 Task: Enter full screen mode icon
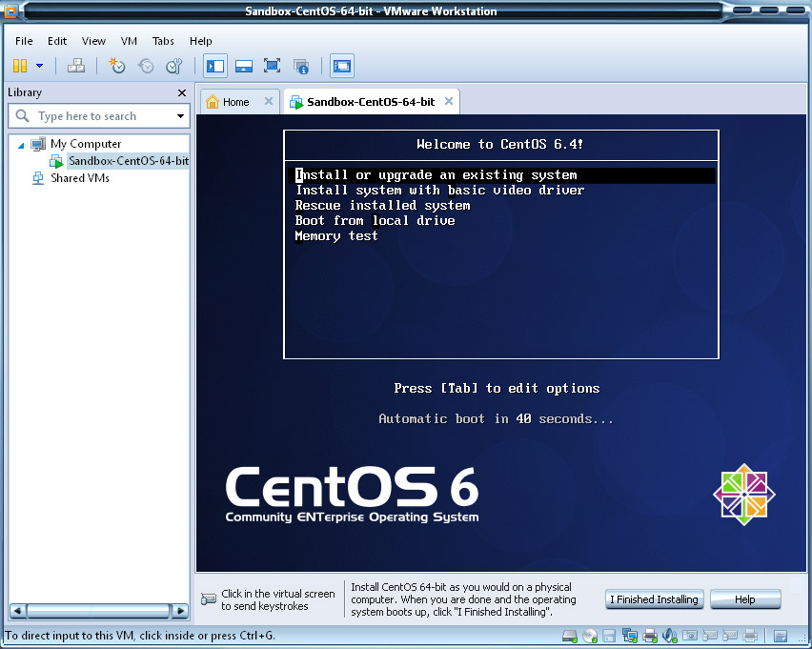272,66
